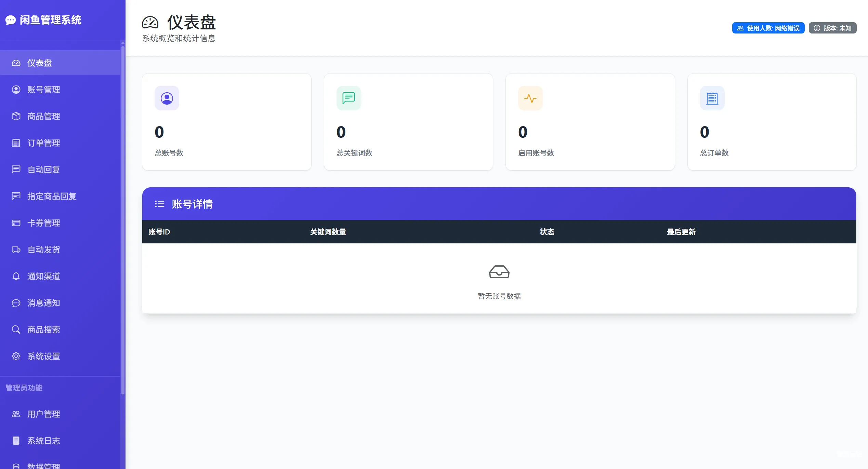Open 通知渠道 via the bell icon
This screenshot has width=868, height=469.
(16, 276)
